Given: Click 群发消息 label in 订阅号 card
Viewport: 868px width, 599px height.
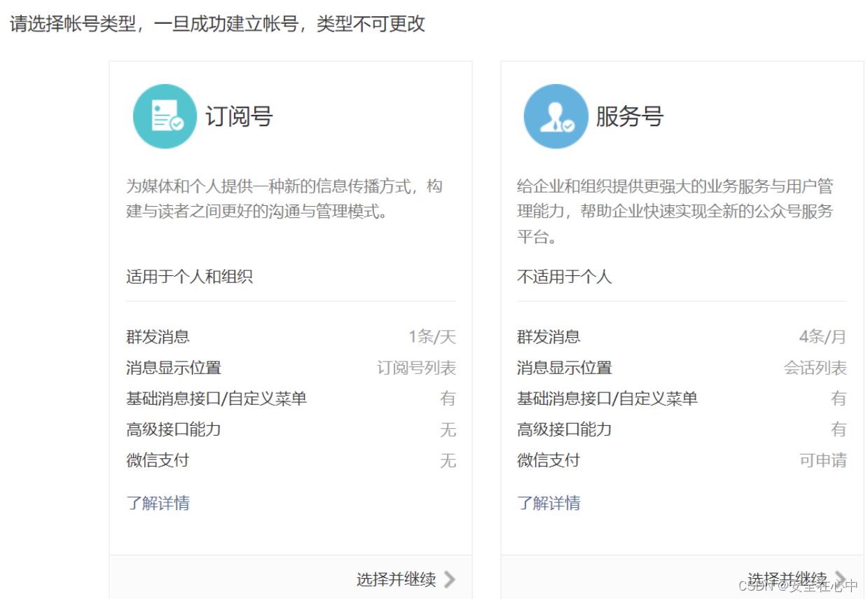Looking at the screenshot, I should [158, 337].
